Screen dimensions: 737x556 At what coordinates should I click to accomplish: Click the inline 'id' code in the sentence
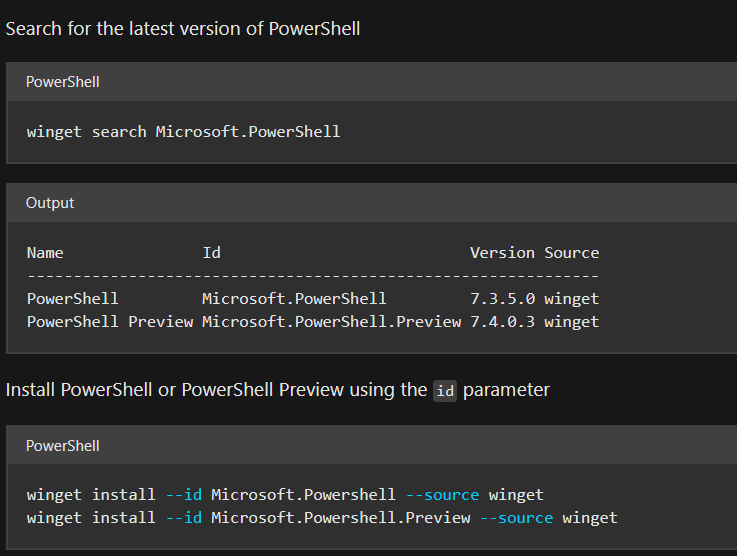pos(445,391)
